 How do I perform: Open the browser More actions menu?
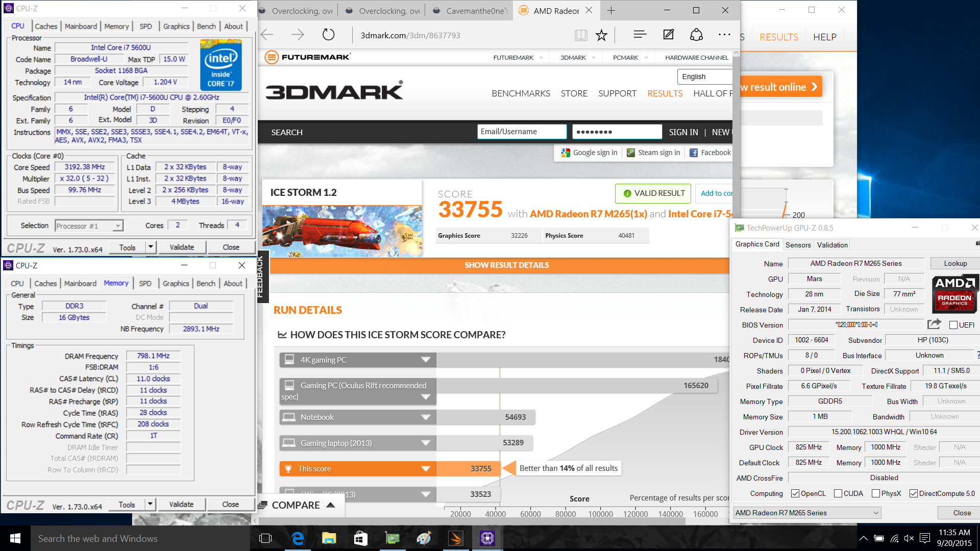pyautogui.click(x=724, y=35)
